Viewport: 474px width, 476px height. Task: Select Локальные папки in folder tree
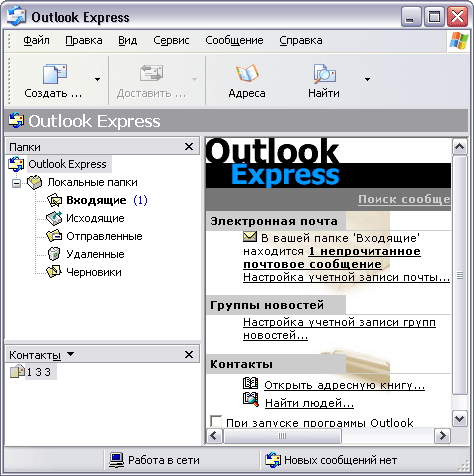coord(92,182)
